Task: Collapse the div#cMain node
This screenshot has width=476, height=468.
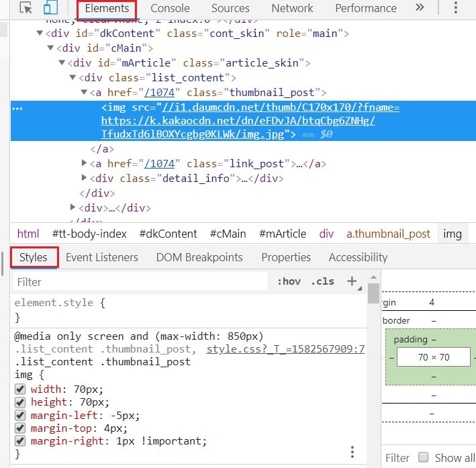Action: pyautogui.click(x=51, y=48)
